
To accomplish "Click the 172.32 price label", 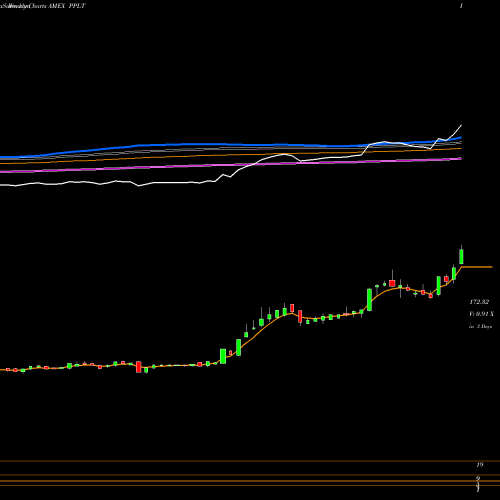I will point(479,302).
